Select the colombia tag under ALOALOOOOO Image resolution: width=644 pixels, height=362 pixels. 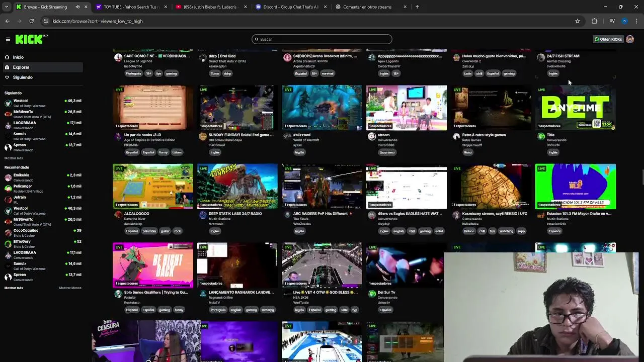(149, 231)
